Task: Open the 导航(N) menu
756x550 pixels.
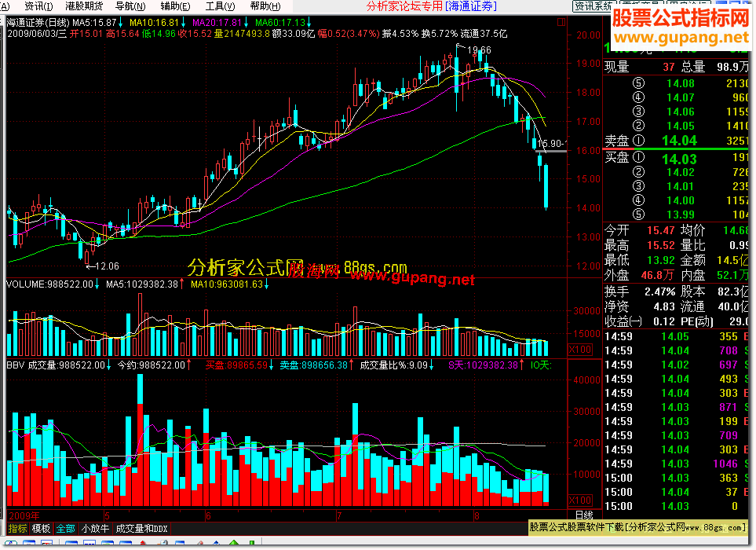Action: pyautogui.click(x=130, y=6)
